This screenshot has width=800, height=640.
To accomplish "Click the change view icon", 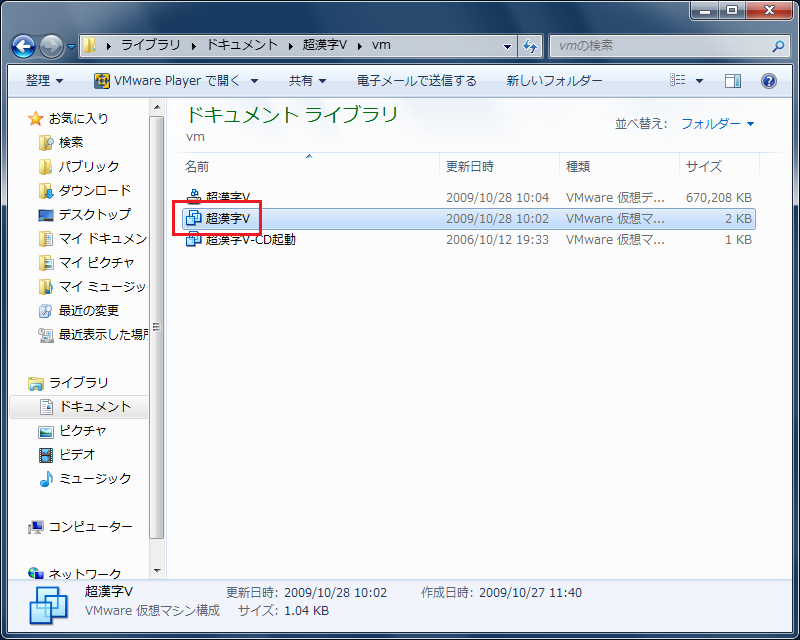I will 679,81.
